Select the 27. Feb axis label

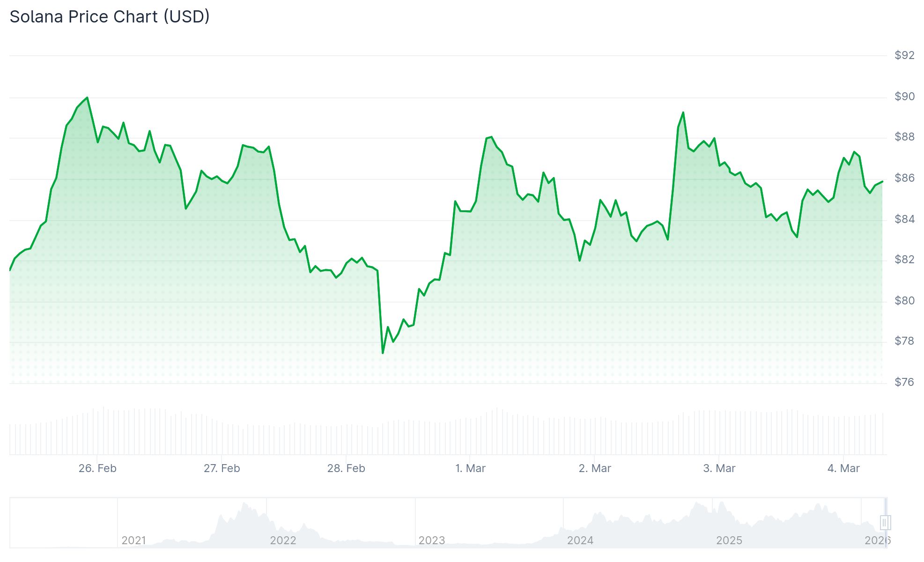[x=222, y=468]
